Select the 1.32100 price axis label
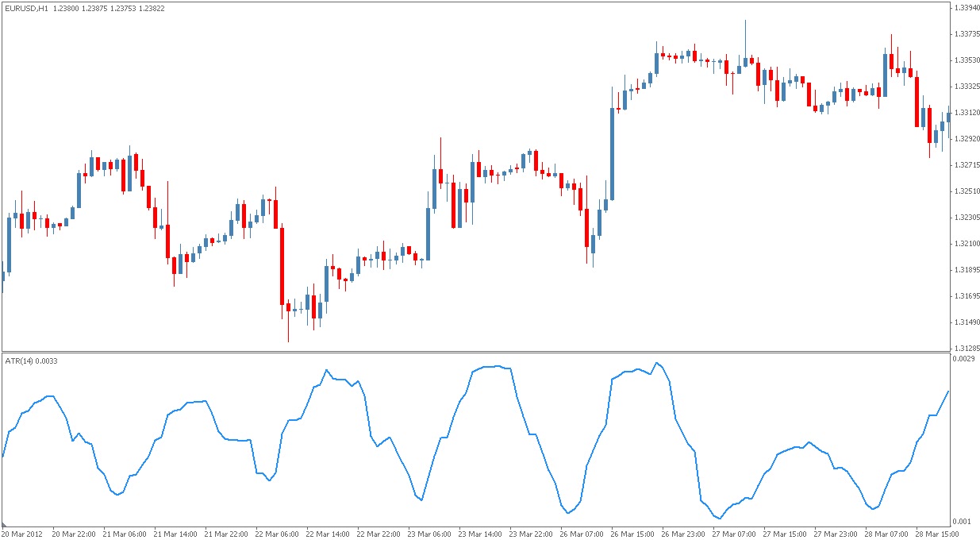 pyautogui.click(x=966, y=244)
